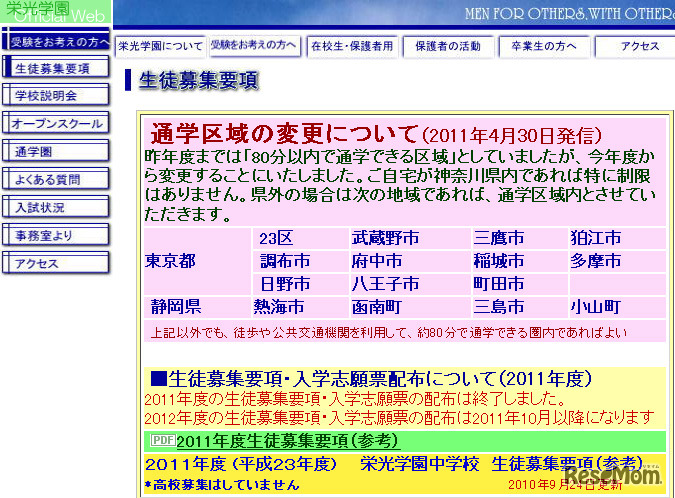The width and height of the screenshot is (675, 498).
Task: Click the note starting 上記以外でも
Action: click(388, 332)
